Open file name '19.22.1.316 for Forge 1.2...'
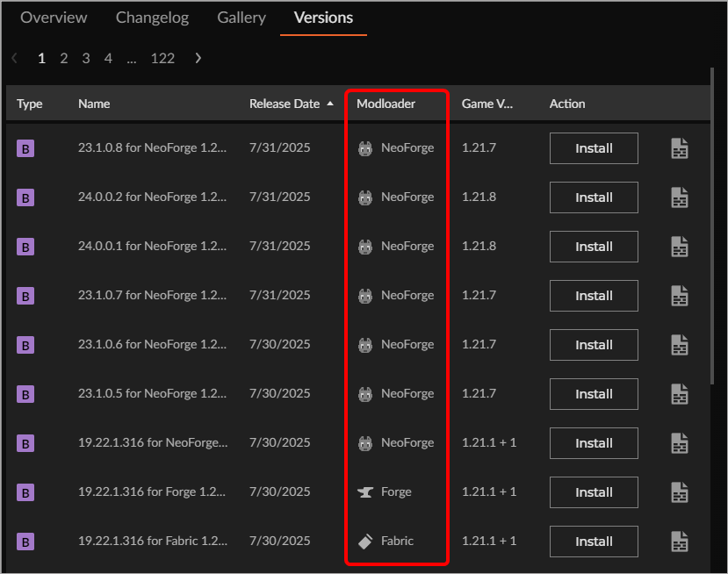Image resolution: width=728 pixels, height=574 pixels. (152, 492)
